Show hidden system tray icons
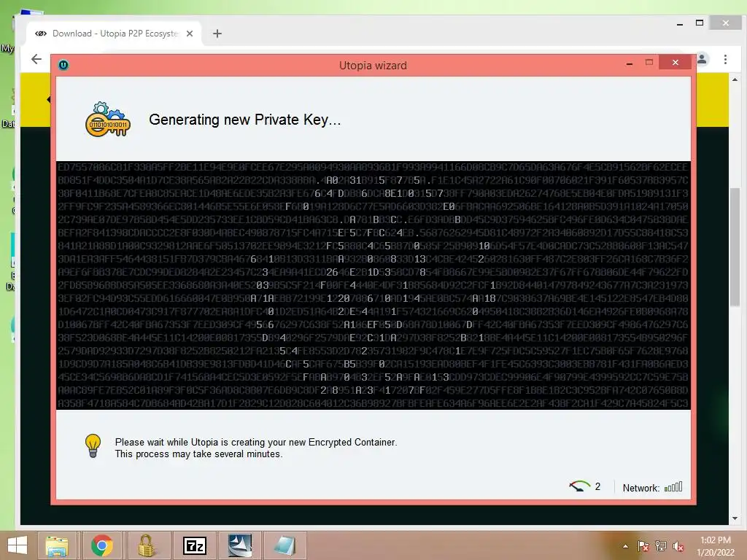 (x=625, y=546)
